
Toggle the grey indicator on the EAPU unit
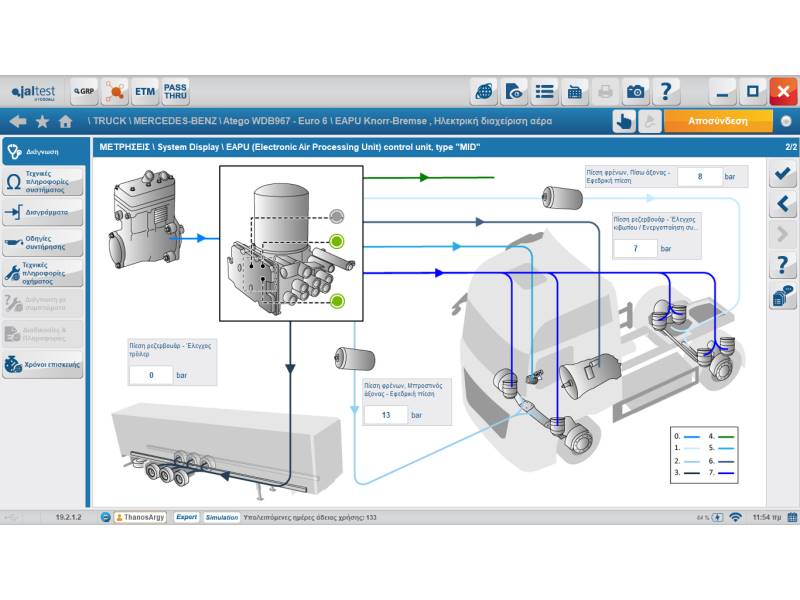click(x=337, y=216)
